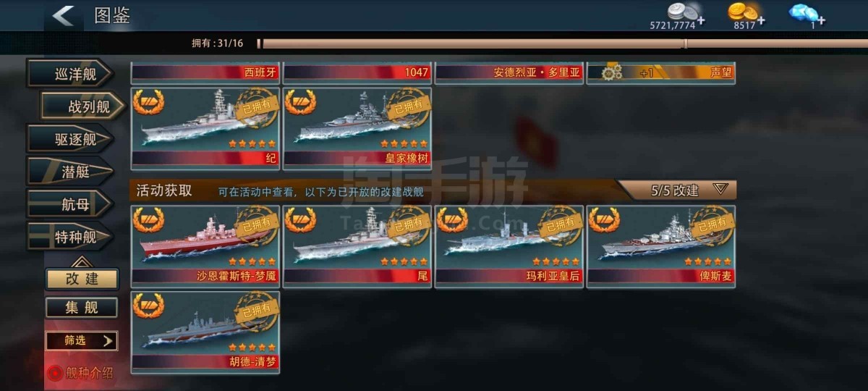Collapse sidebar with the up chevron

[81, 261]
